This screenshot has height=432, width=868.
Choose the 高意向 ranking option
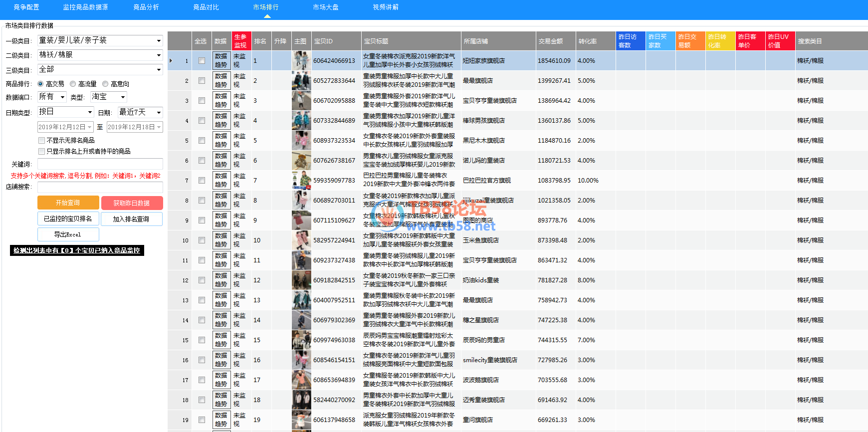point(105,84)
